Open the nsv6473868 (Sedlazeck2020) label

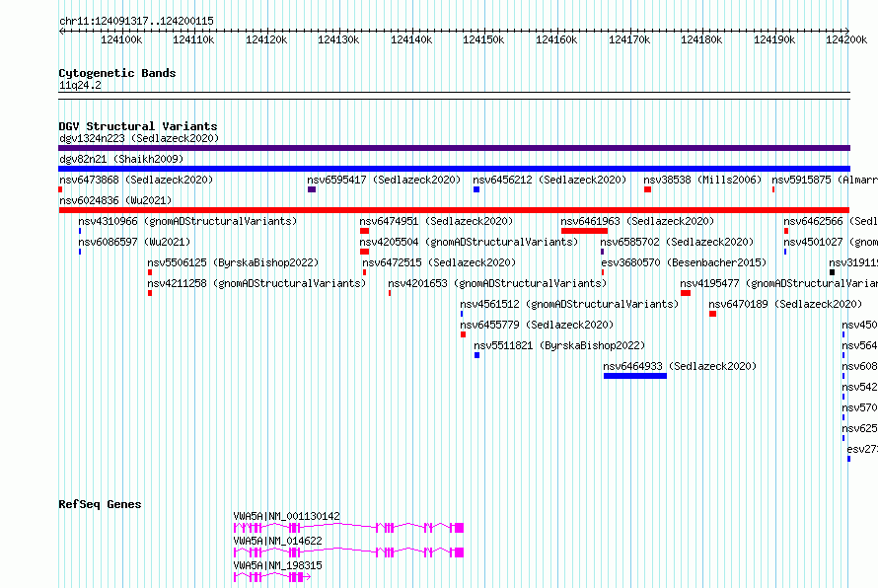pyautogui.click(x=136, y=180)
